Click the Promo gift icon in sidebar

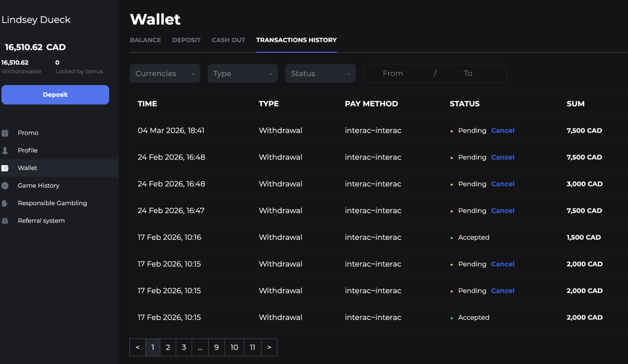coord(5,133)
